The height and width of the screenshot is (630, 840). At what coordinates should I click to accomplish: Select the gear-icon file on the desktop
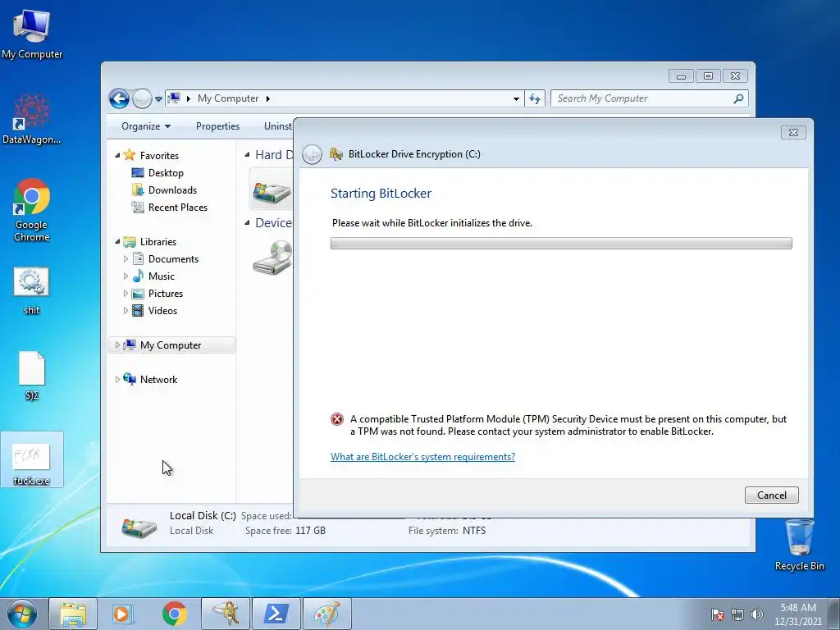tap(31, 291)
